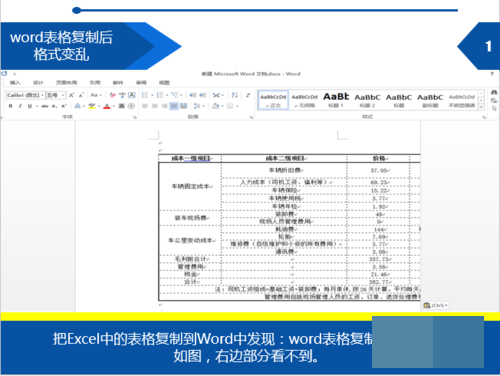Screen dimensions: 500x376
Task: Click the Clear Formatting eraser icon
Action: (x=113, y=95)
